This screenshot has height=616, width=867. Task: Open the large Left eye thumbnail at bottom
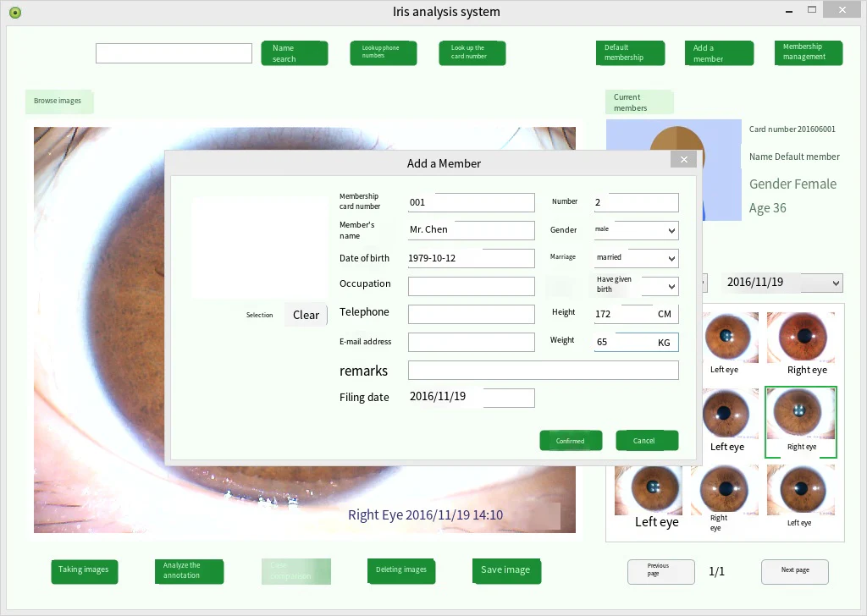pos(649,498)
